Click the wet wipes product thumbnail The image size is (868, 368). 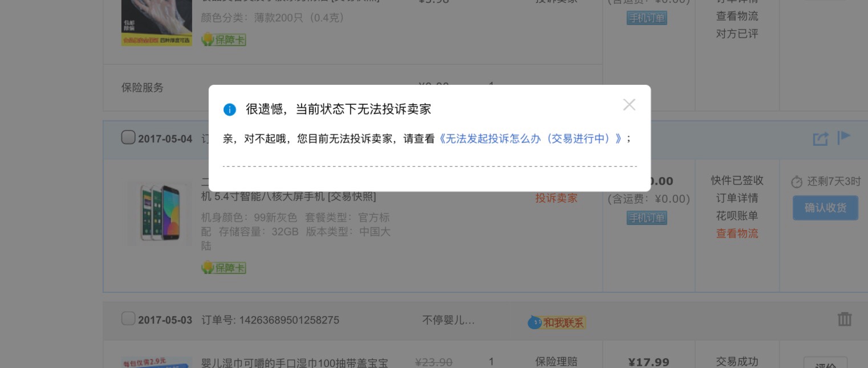[x=157, y=362]
